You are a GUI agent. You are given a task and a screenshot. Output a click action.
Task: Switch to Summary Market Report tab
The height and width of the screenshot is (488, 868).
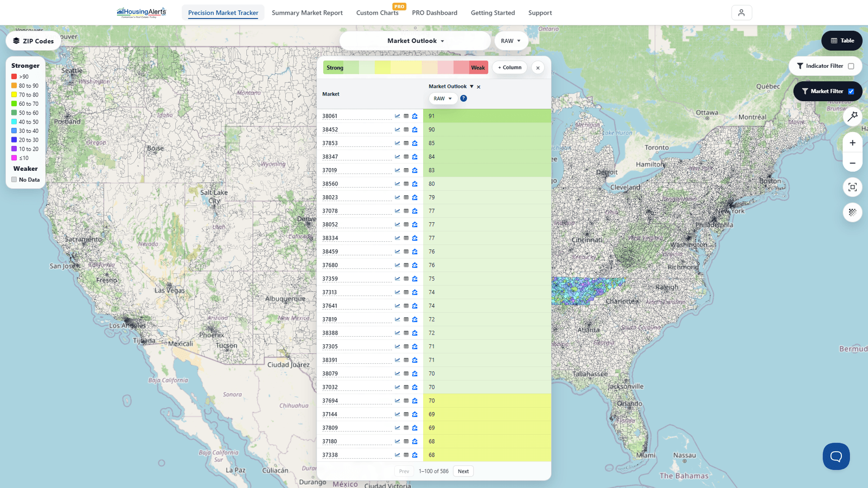(x=307, y=12)
